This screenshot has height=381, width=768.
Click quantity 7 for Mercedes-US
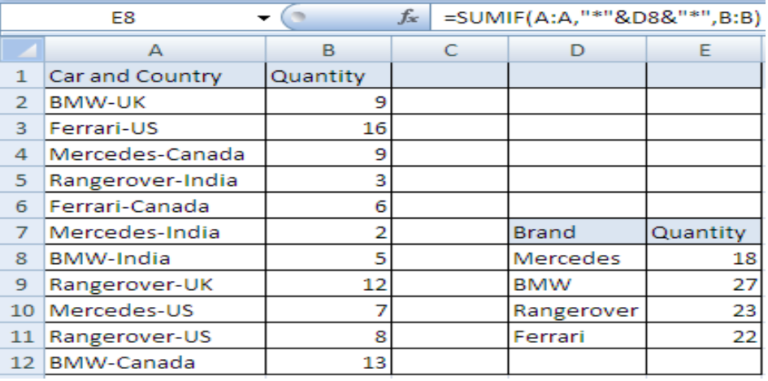[329, 310]
